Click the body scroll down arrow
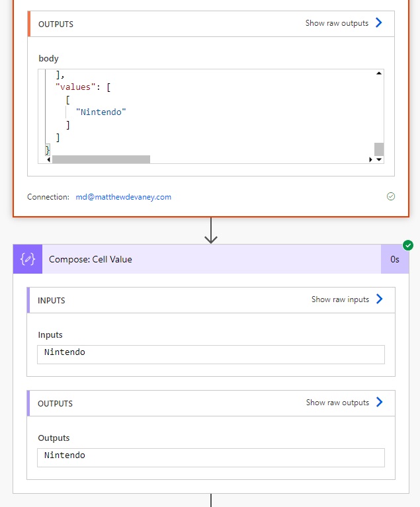 379,159
